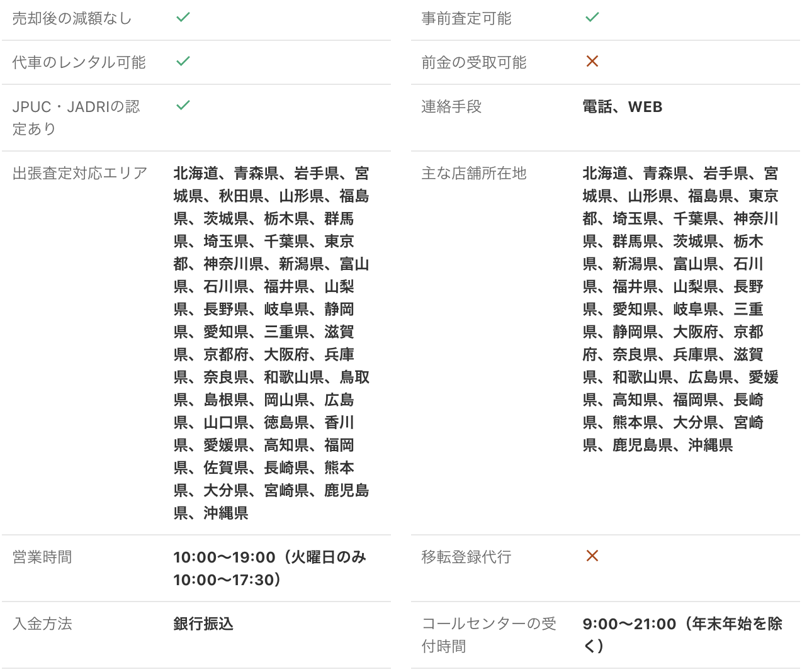
Task: Click the green checkmark beside 代車のレンタル可能
Action: tap(183, 62)
